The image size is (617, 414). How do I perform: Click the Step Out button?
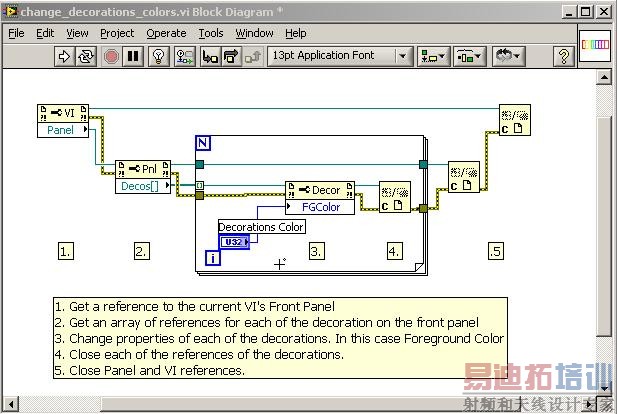click(253, 57)
